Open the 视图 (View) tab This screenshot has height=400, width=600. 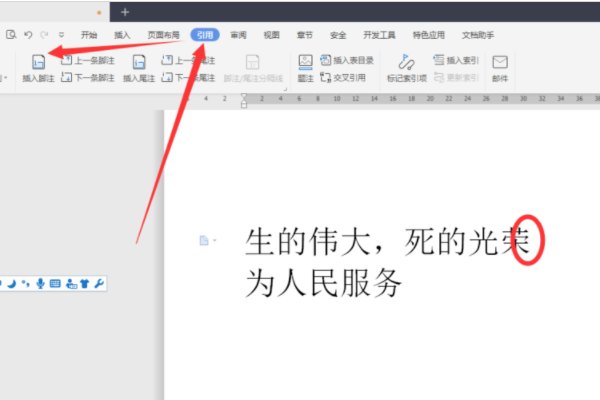click(272, 35)
